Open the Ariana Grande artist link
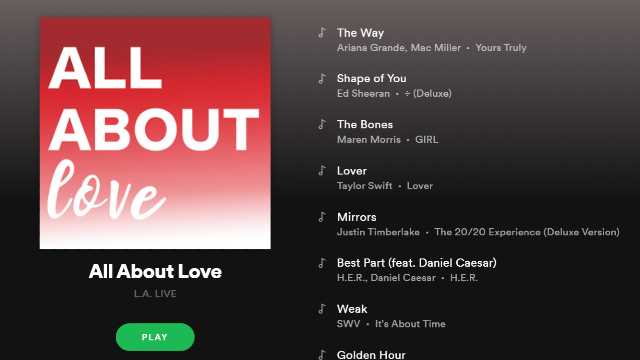This screenshot has width=640, height=360. pyautogui.click(x=371, y=48)
